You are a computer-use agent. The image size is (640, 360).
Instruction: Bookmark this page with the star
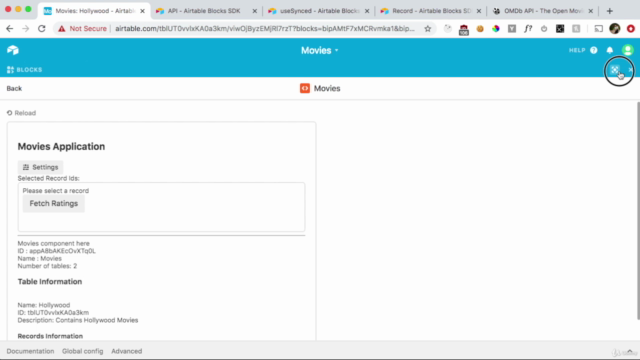pyautogui.click(x=427, y=29)
